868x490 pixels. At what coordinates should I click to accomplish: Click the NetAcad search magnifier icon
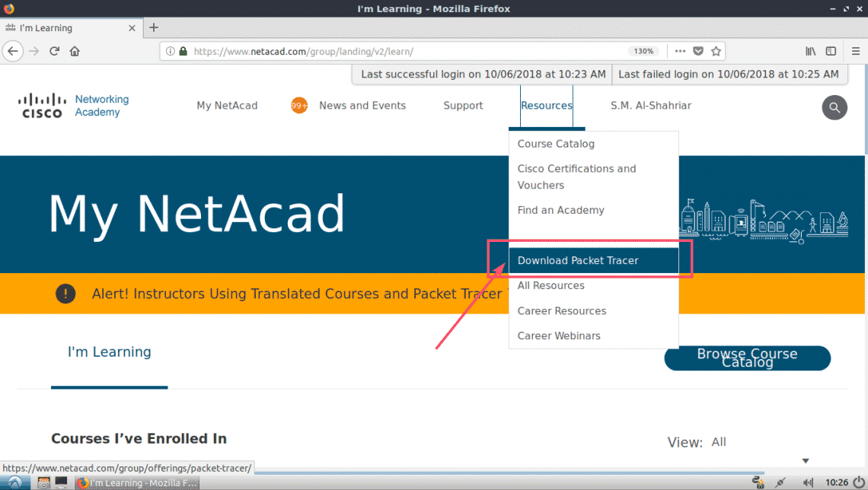click(834, 108)
